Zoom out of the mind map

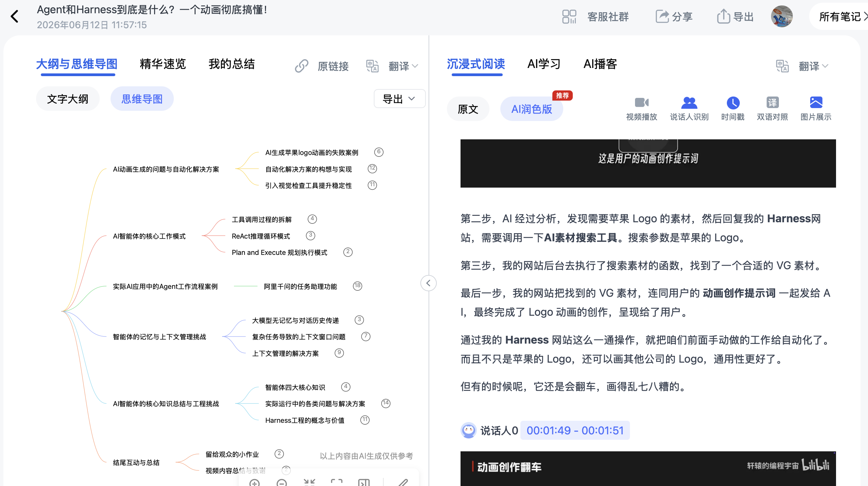point(282,482)
